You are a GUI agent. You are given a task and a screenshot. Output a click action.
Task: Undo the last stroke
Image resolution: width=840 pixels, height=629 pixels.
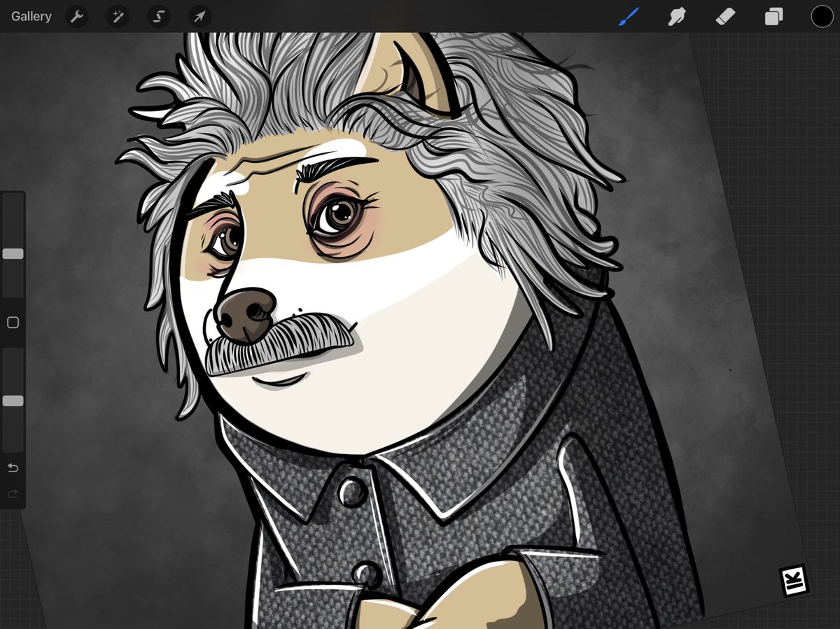click(13, 467)
